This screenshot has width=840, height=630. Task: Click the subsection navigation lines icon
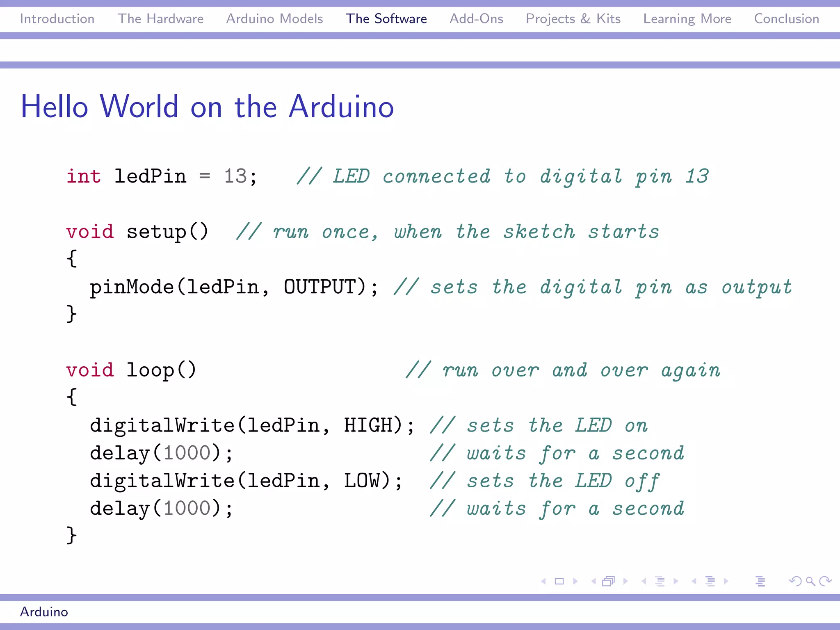[x=660, y=581]
